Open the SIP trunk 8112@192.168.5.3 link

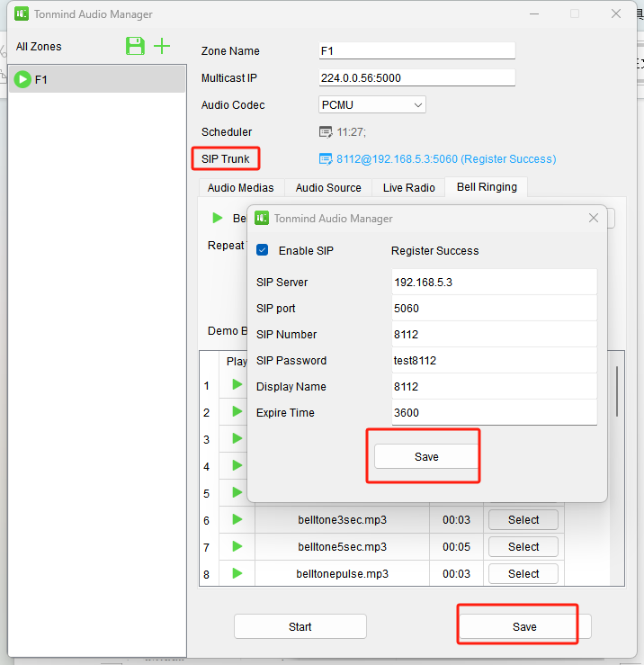[x=446, y=159]
